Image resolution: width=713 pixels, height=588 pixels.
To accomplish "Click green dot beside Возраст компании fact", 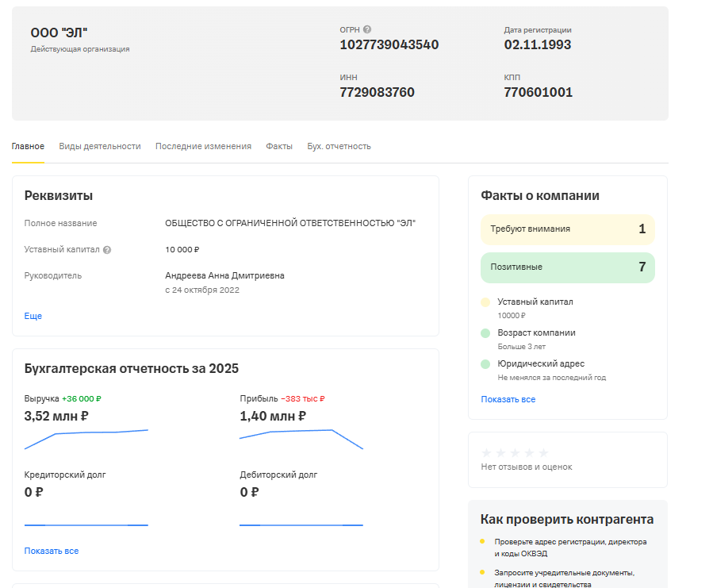I will [x=485, y=333].
